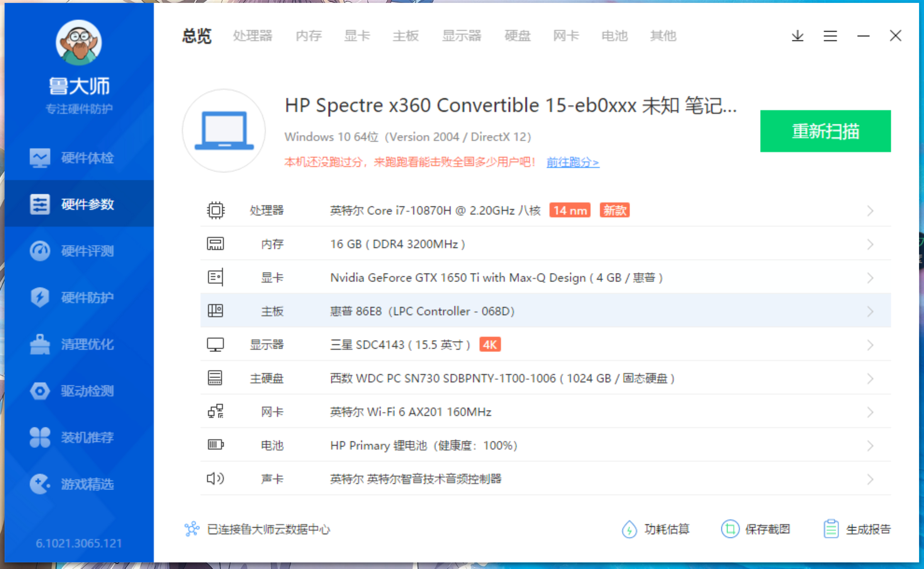Click the 新款 badge

point(615,211)
